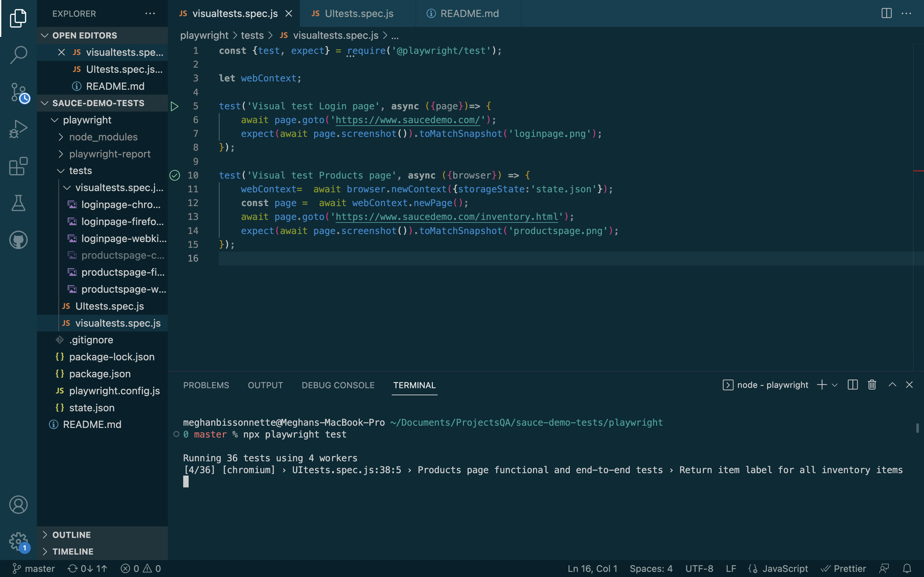924x577 pixels.
Task: Switch to the PROBLEMS panel tab
Action: (x=206, y=385)
